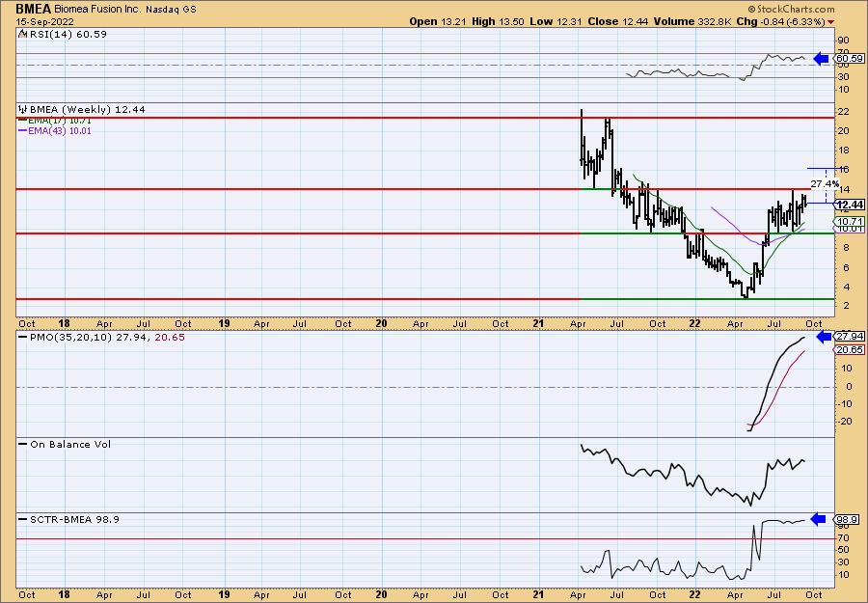This screenshot has width=868, height=603.
Task: Click the boxed 20.65 PMO signal axis value
Action: (x=850, y=350)
